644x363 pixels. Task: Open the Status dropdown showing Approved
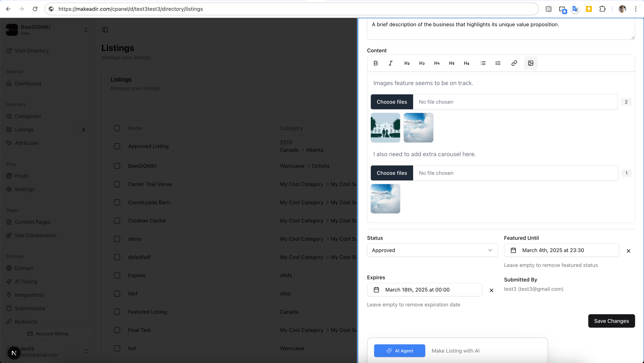point(432,250)
